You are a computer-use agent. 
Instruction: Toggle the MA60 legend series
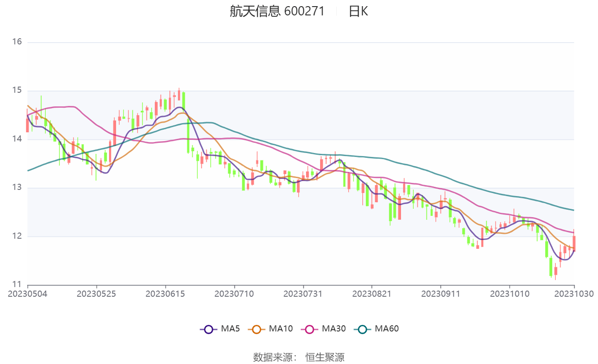coord(376,328)
